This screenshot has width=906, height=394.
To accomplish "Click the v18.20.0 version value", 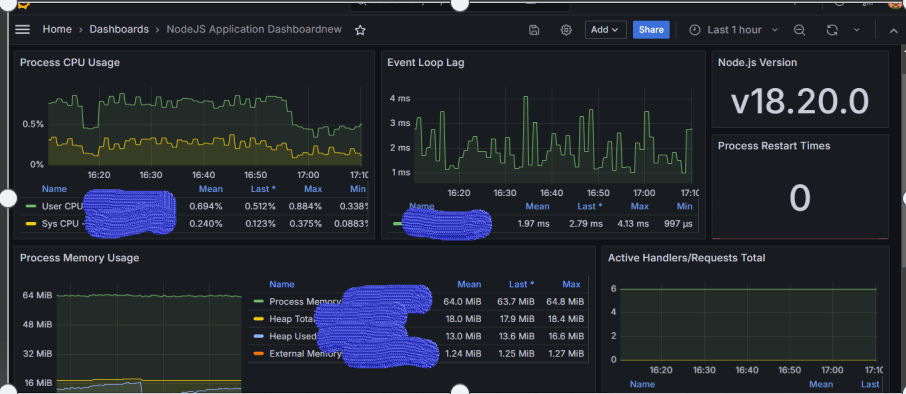I will (800, 102).
